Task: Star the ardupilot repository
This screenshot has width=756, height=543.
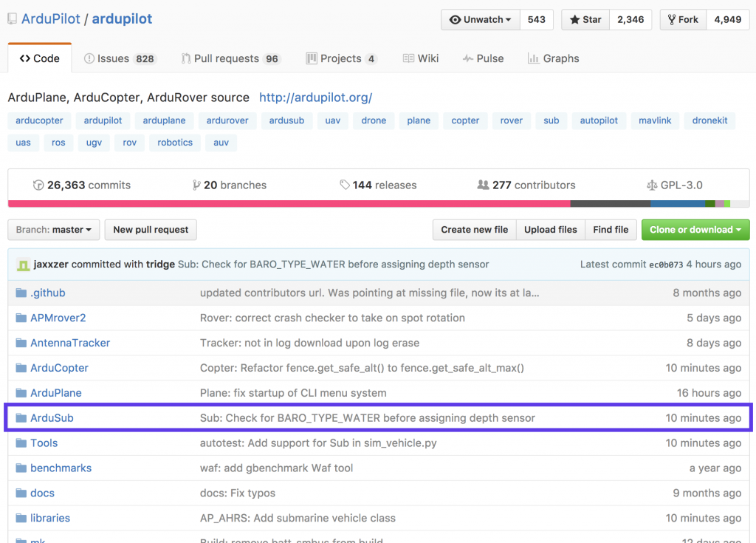Action: click(x=585, y=20)
